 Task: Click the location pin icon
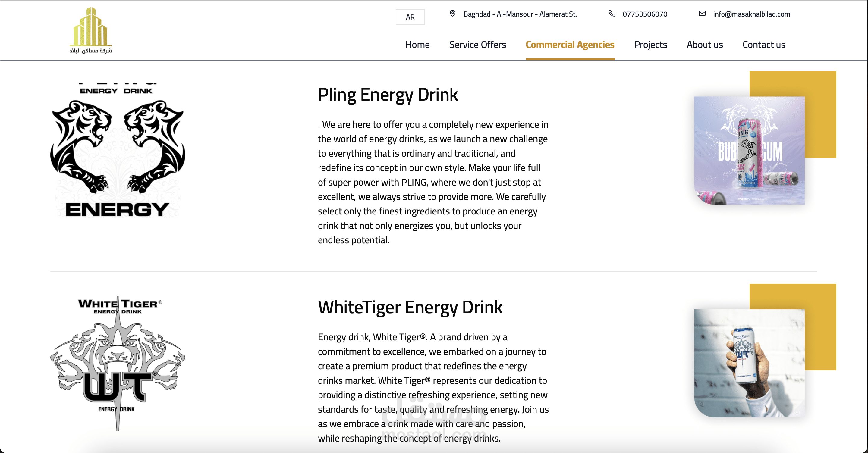coord(452,14)
